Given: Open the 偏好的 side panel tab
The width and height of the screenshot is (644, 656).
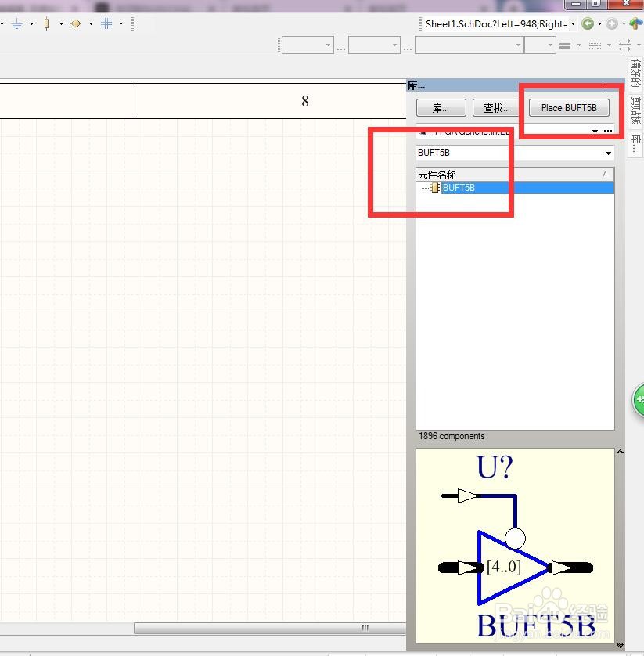Looking at the screenshot, I should coord(635,74).
